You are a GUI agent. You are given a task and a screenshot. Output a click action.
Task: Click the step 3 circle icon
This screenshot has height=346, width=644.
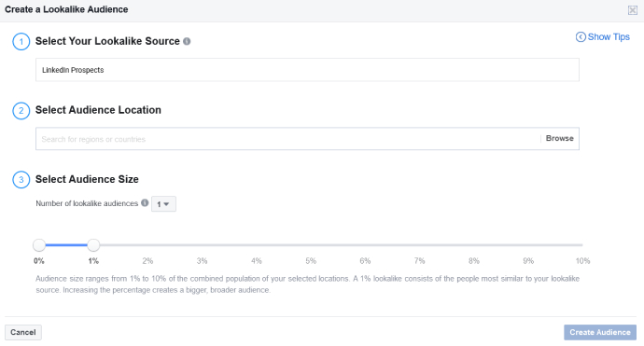tap(21, 180)
